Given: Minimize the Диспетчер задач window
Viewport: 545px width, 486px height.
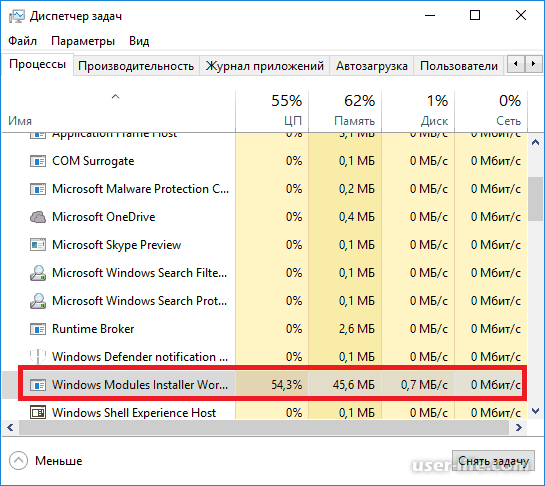Looking at the screenshot, I should tap(430, 16).
